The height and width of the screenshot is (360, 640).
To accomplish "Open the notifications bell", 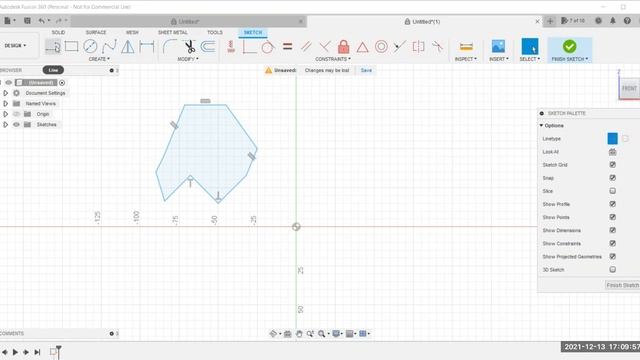I will 613,21.
